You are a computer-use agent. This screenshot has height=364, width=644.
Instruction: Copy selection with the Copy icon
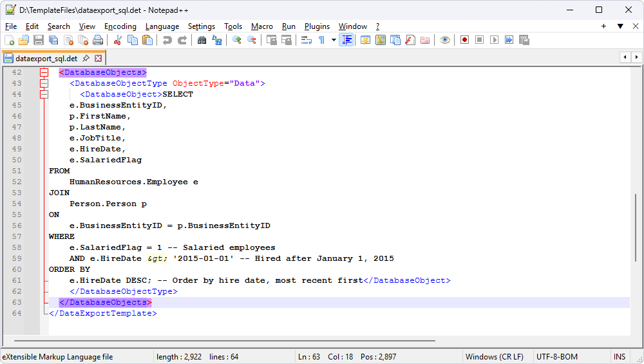[x=132, y=40]
